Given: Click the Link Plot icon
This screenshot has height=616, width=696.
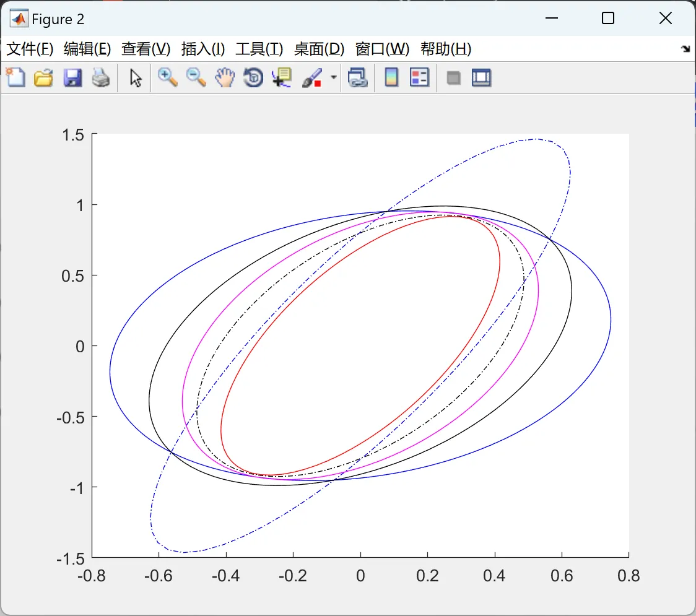Looking at the screenshot, I should [x=358, y=77].
